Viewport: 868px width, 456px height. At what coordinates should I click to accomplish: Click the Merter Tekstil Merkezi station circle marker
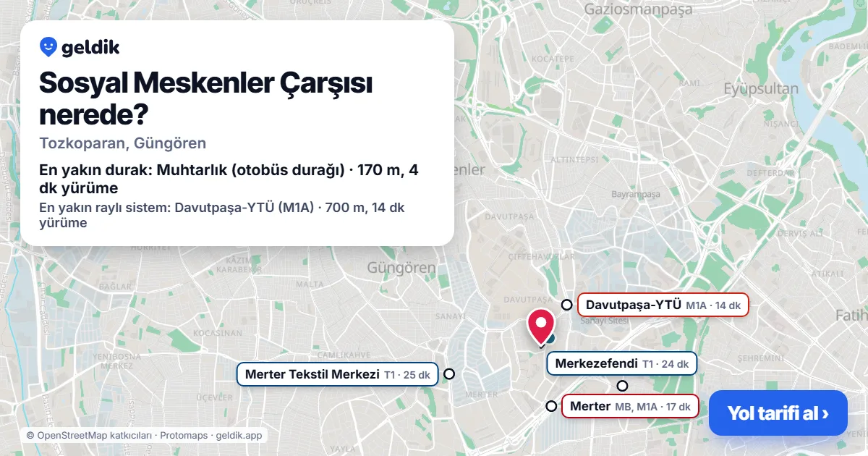click(449, 374)
